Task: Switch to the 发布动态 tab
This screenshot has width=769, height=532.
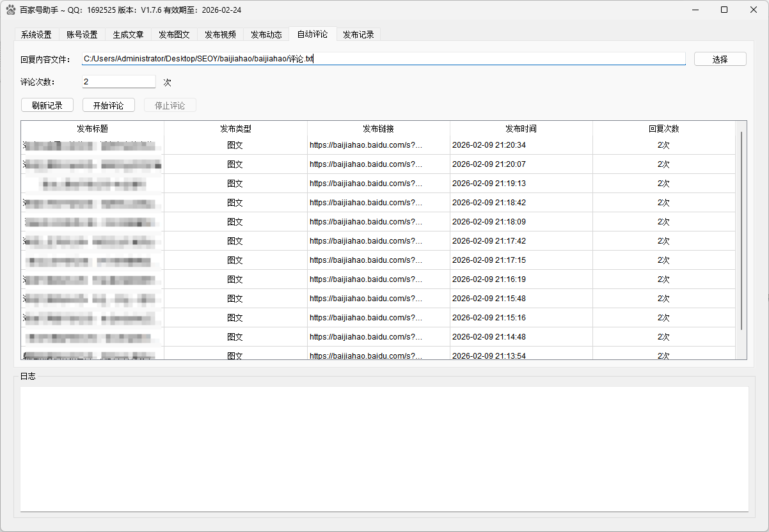Action: (x=266, y=35)
